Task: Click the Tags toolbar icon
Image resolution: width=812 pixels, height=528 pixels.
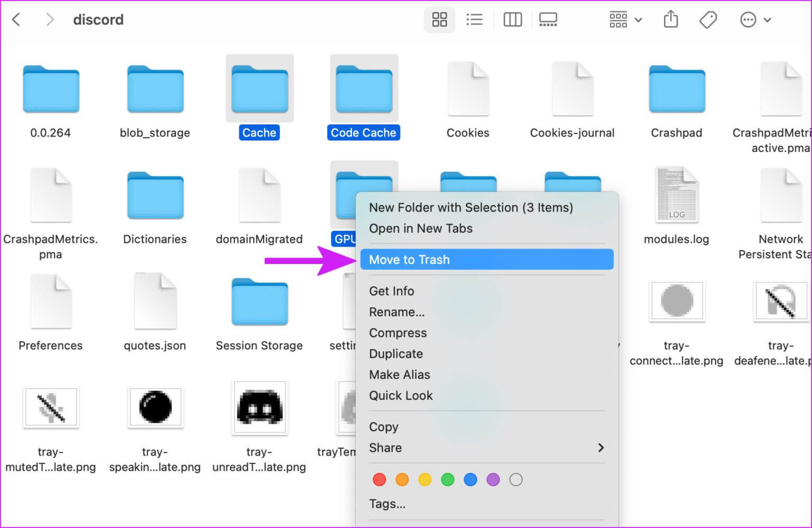Action: click(707, 20)
